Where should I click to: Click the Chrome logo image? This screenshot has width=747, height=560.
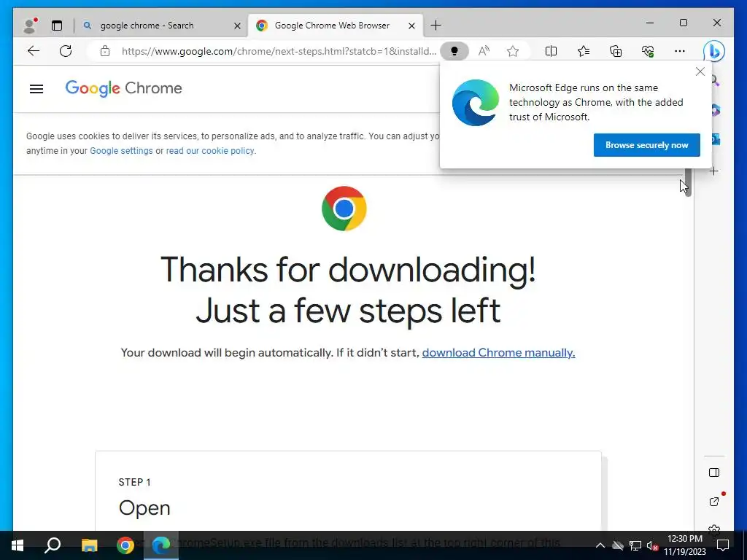click(344, 209)
